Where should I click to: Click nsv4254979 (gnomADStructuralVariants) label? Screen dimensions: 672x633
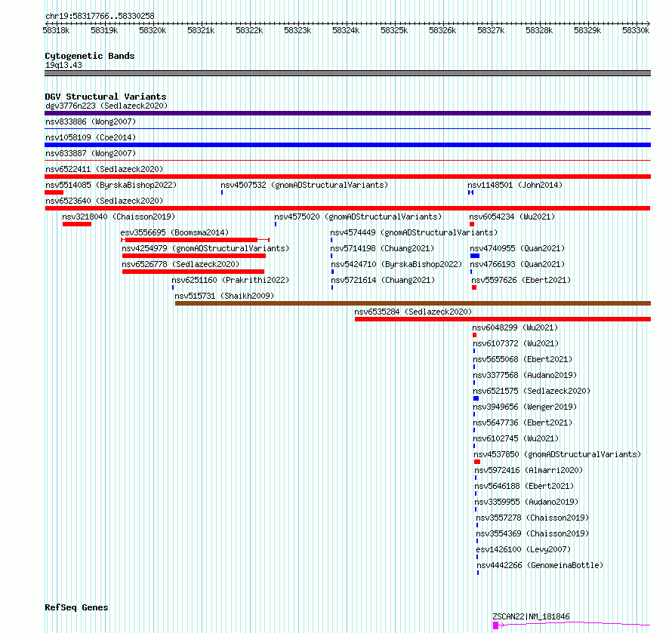(205, 248)
